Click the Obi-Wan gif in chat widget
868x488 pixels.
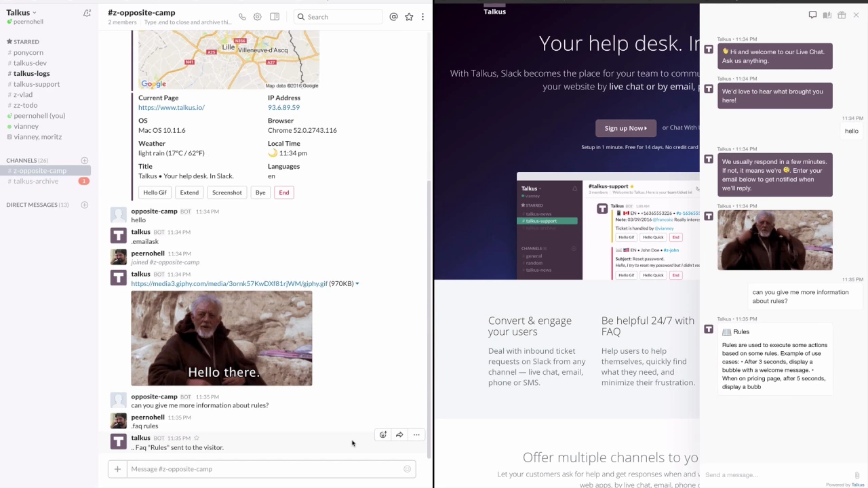tap(775, 240)
